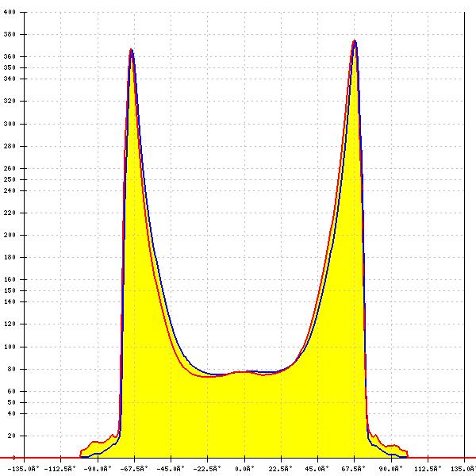Select the 100 vertical axis value
Viewport: 476px width, 476px height.
coord(10,347)
